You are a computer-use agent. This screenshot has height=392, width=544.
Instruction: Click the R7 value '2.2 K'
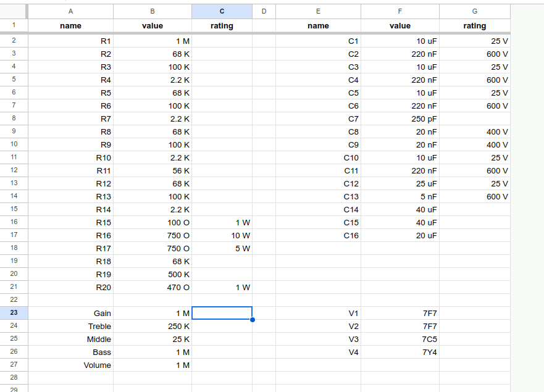153,119
